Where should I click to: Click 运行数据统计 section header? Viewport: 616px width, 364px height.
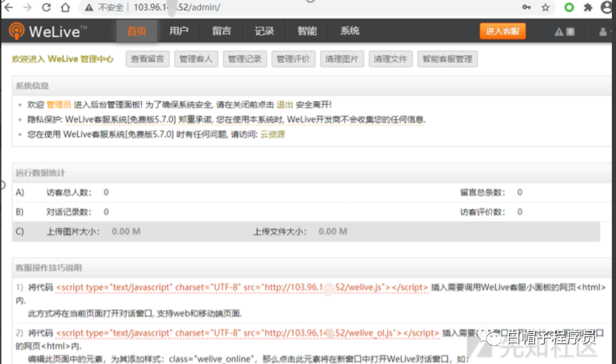click(x=40, y=173)
